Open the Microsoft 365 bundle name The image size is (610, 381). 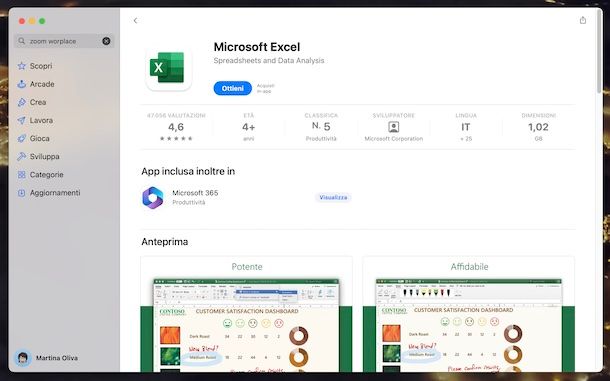coord(195,193)
